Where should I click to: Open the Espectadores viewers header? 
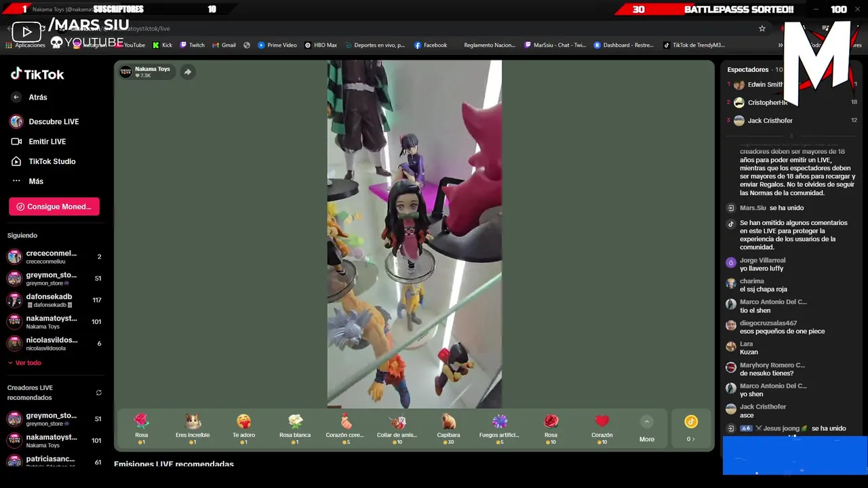click(x=748, y=70)
